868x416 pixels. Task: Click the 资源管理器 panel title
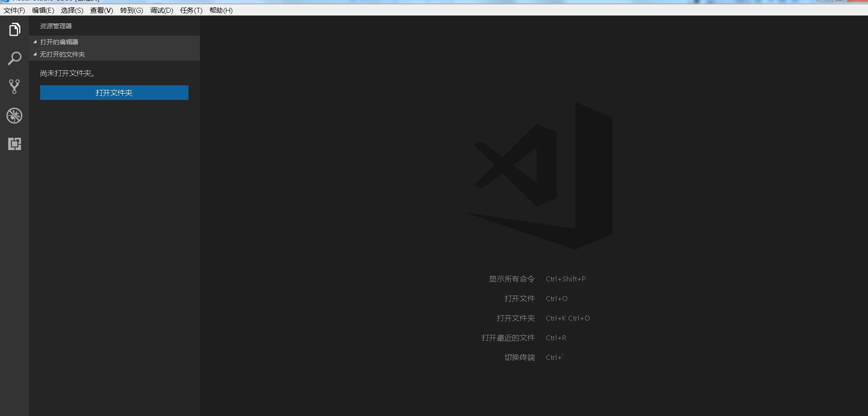(x=56, y=26)
